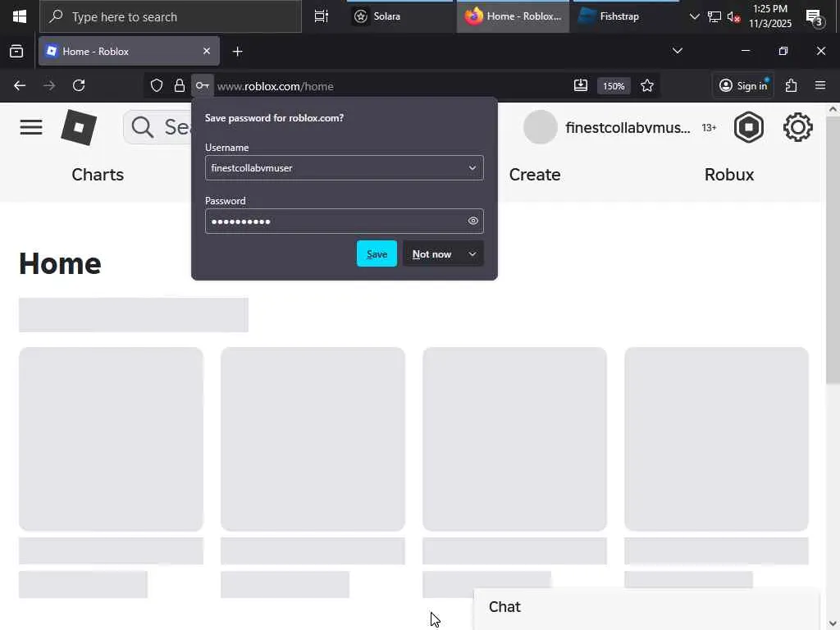Open the Firefox application menu
The width and height of the screenshot is (840, 630).
[820, 85]
